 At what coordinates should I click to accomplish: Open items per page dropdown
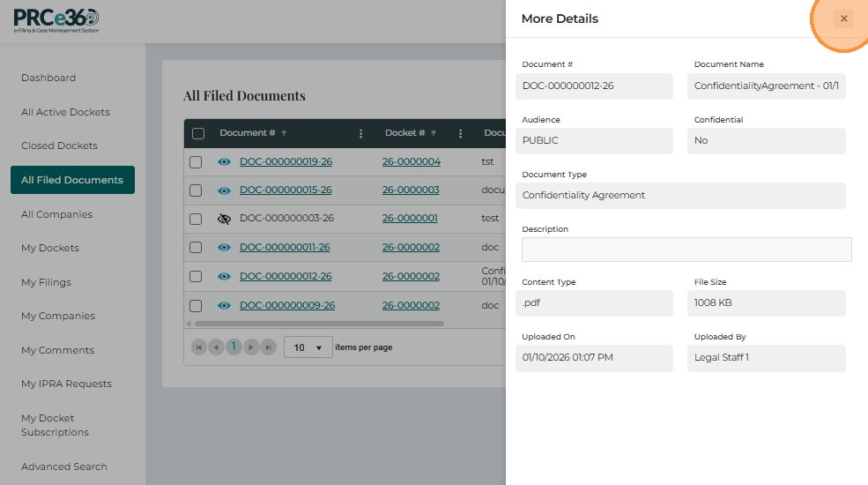point(308,347)
